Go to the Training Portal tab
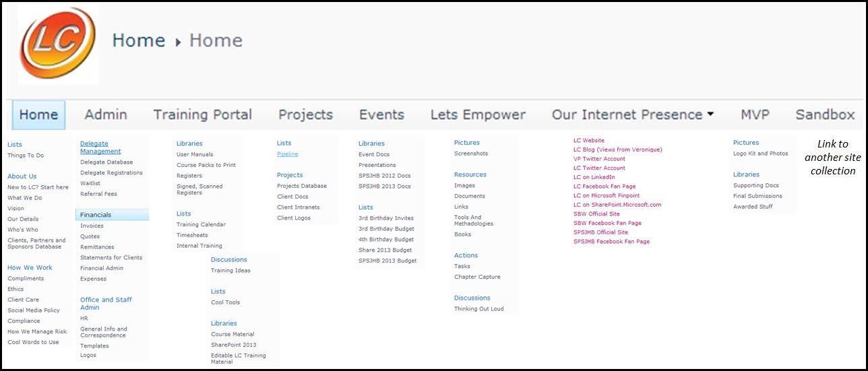The height and width of the screenshot is (371, 868). [x=203, y=115]
